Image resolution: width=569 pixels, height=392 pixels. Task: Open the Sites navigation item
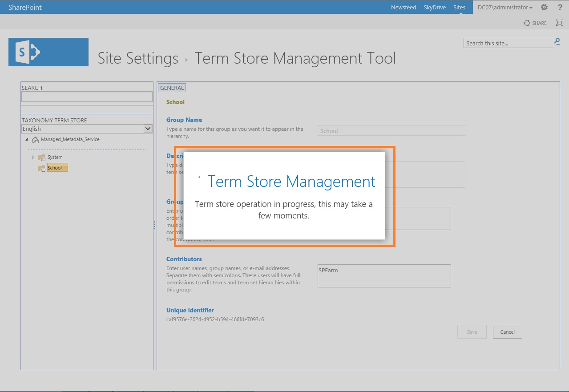pyautogui.click(x=459, y=7)
